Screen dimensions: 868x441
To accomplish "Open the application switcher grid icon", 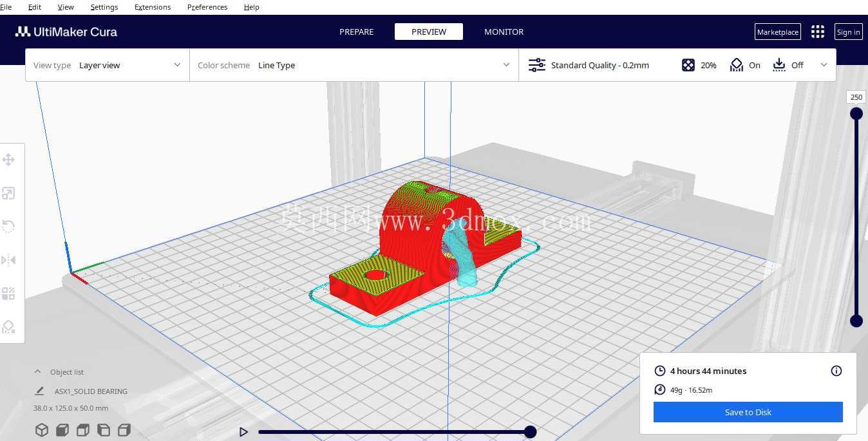I will [818, 32].
